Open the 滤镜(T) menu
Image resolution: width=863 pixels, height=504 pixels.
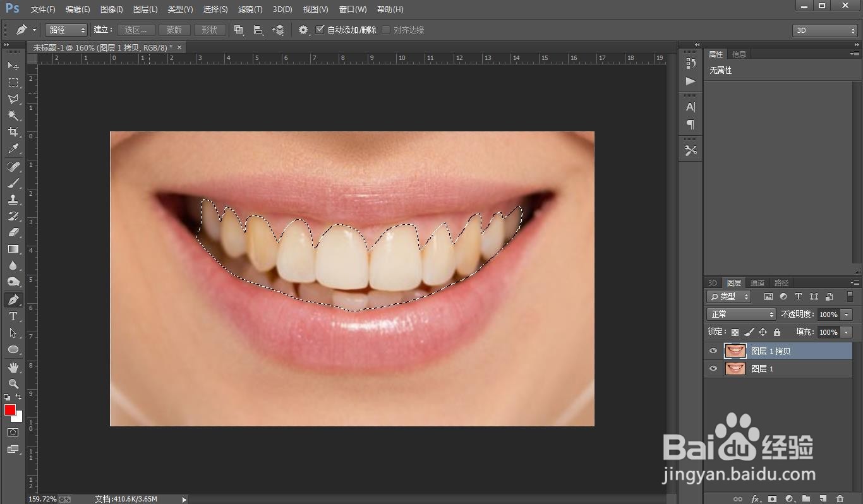(x=250, y=9)
